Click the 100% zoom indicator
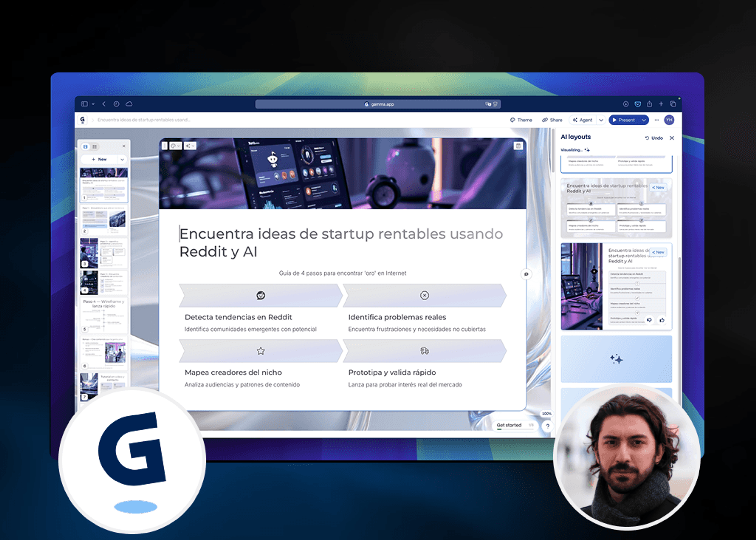Viewport: 756px width, 540px height. pos(546,414)
